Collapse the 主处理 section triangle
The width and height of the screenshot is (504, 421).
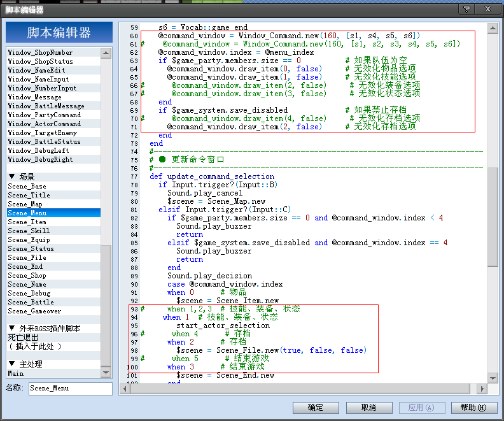[12, 364]
